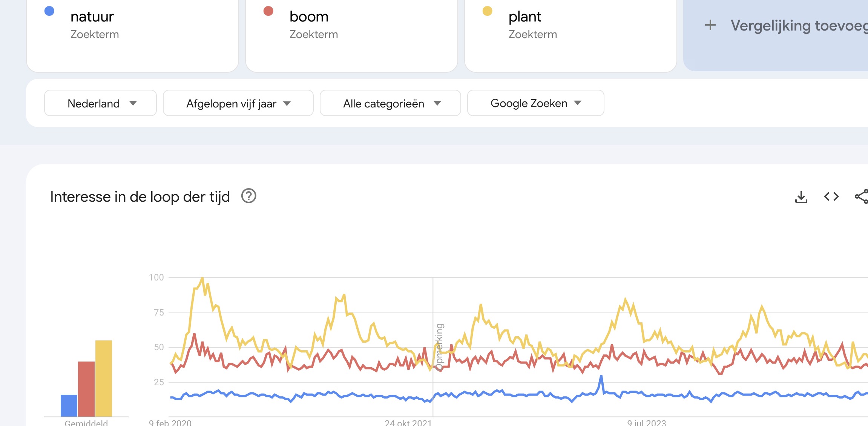This screenshot has width=868, height=426.
Task: Click the red dot beside boom
Action: coord(268,11)
